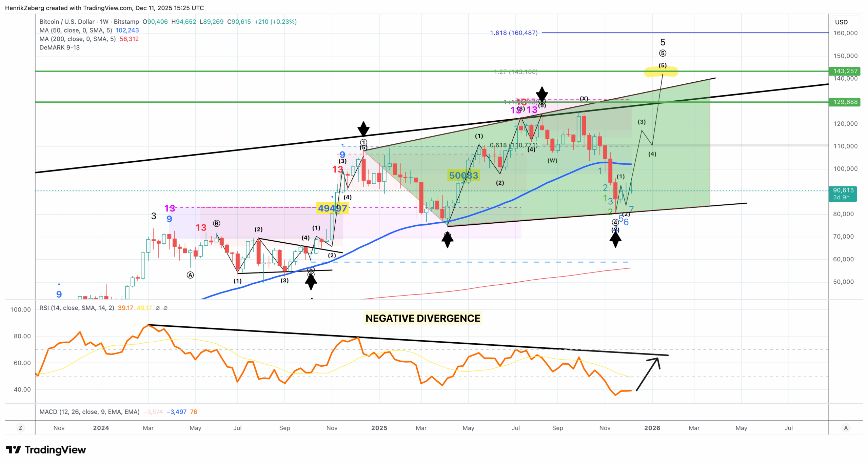Image resolution: width=868 pixels, height=465 pixels.
Task: Open the DeMARK 9-13 indicator legend
Action: tap(60, 47)
